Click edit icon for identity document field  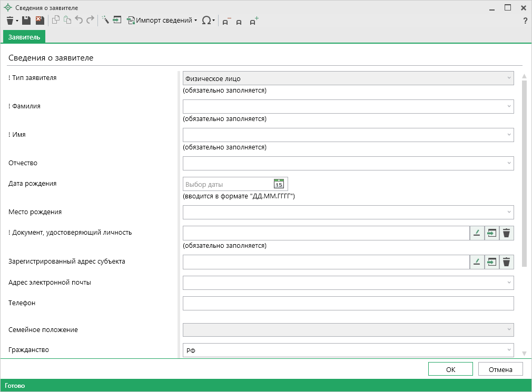coord(477,233)
